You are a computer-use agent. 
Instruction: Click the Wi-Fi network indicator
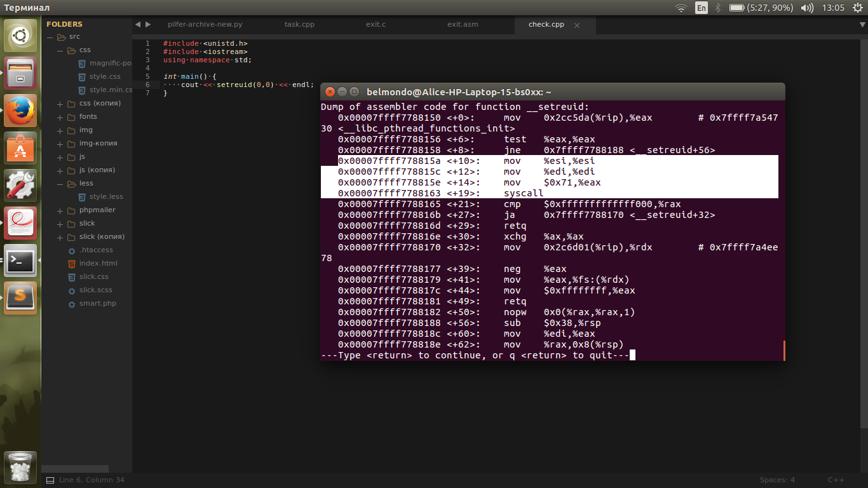click(x=681, y=8)
